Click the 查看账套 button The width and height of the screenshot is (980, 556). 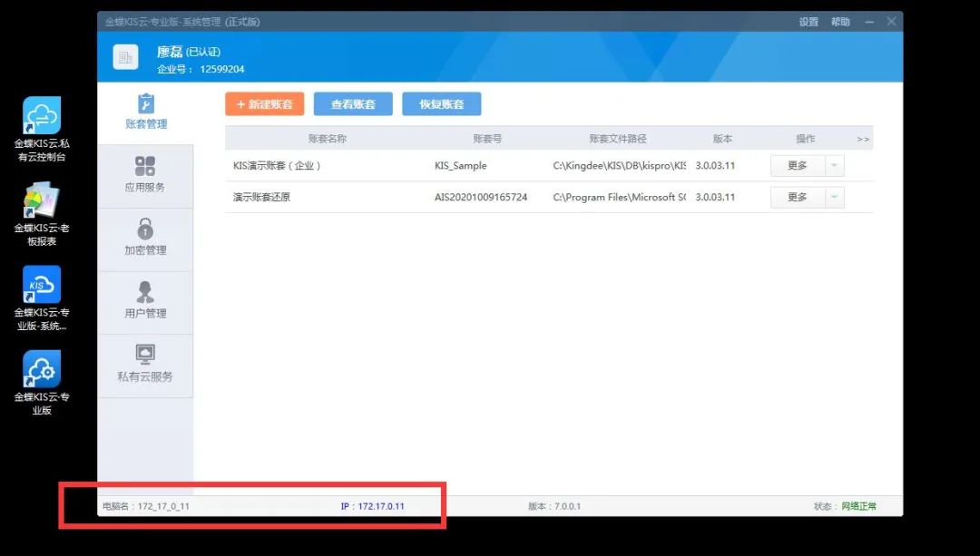tap(353, 104)
